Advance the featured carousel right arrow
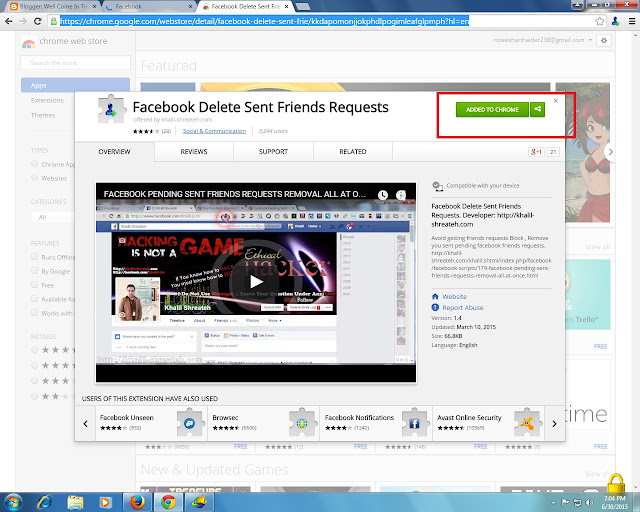Screen dimensions: 640x512 pos(610,152)
